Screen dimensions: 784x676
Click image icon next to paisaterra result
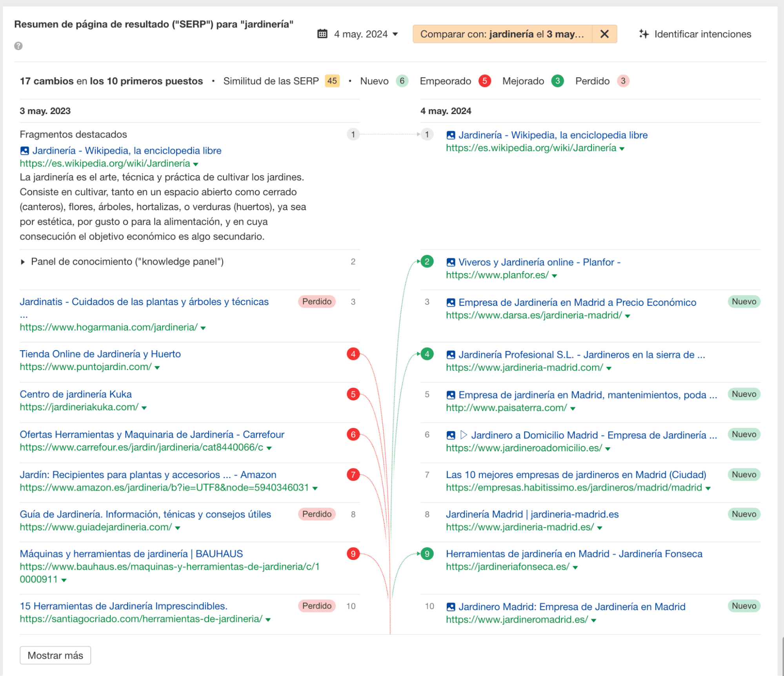(x=451, y=395)
